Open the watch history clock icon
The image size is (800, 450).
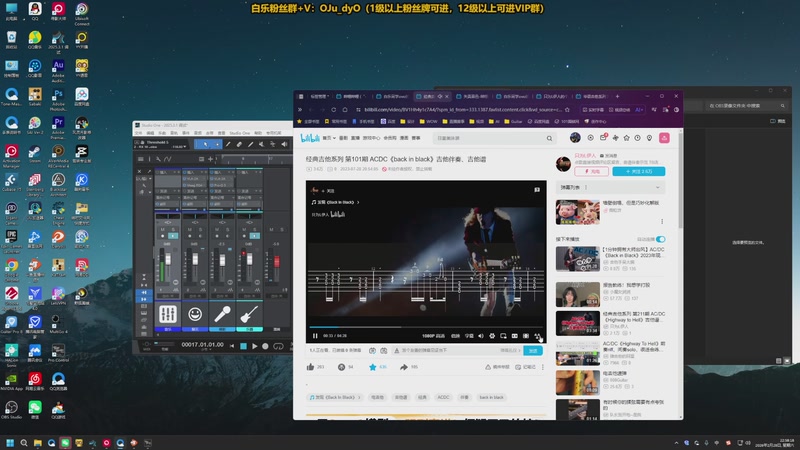[x=637, y=138]
